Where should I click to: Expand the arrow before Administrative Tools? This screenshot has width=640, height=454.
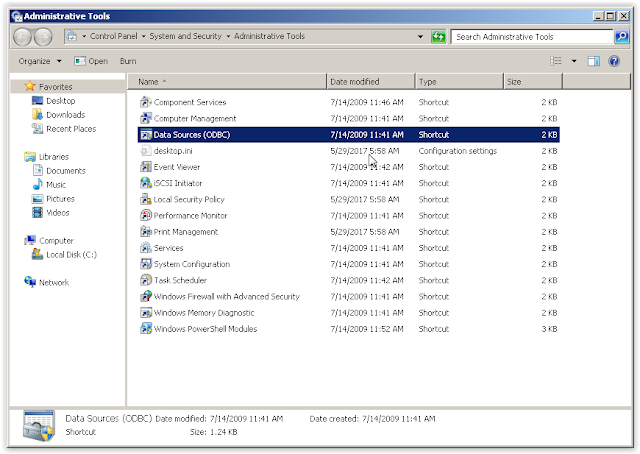228,36
